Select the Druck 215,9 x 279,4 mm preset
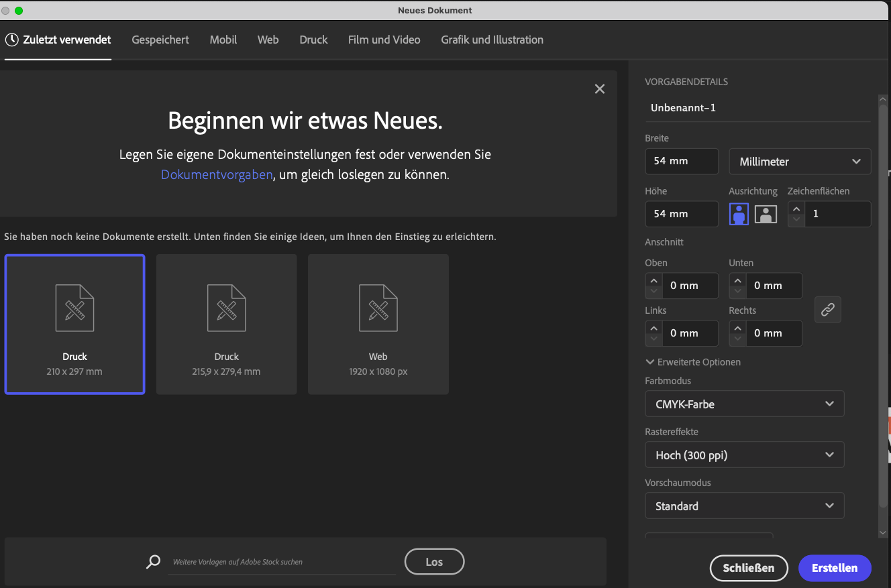This screenshot has width=891, height=588. coord(227,325)
